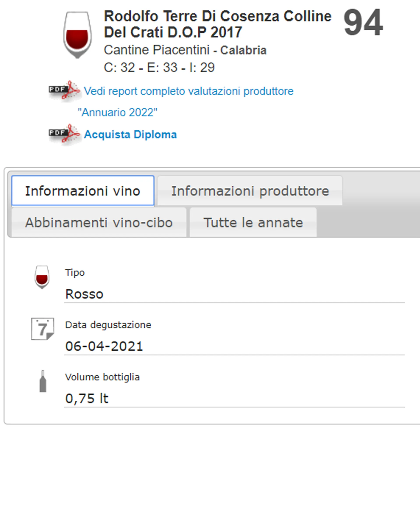Click the Acquista Diploma link

point(130,134)
